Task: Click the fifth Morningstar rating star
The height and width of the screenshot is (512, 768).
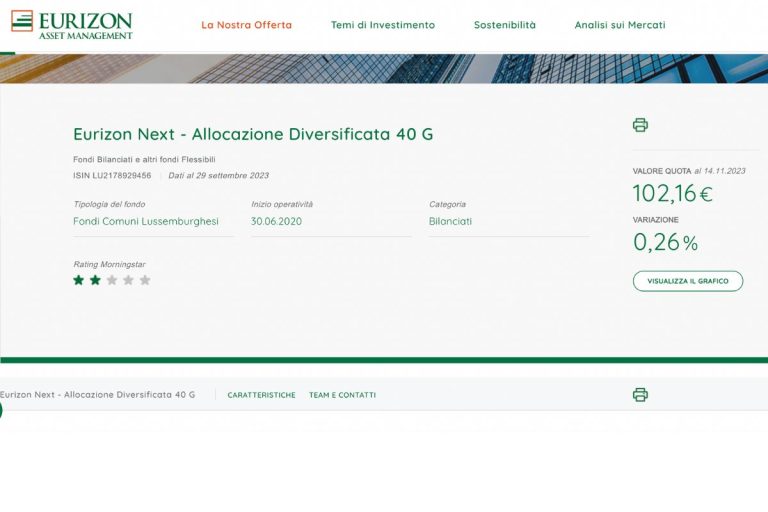Action: point(145,280)
